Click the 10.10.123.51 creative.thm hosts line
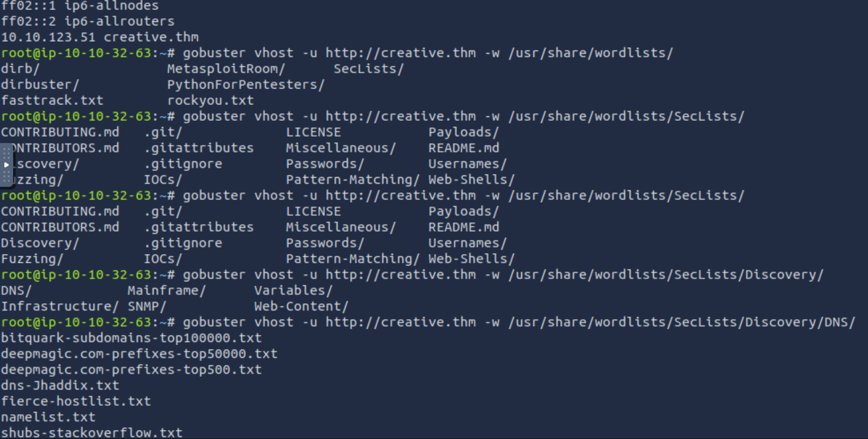The width and height of the screenshot is (868, 439). pos(99,37)
